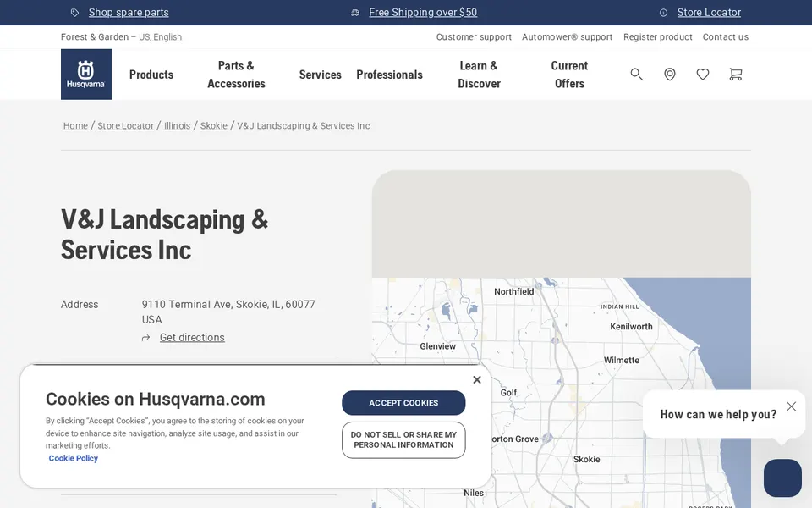
Task: Close the cookie banner with X
Action: pyautogui.click(x=477, y=380)
